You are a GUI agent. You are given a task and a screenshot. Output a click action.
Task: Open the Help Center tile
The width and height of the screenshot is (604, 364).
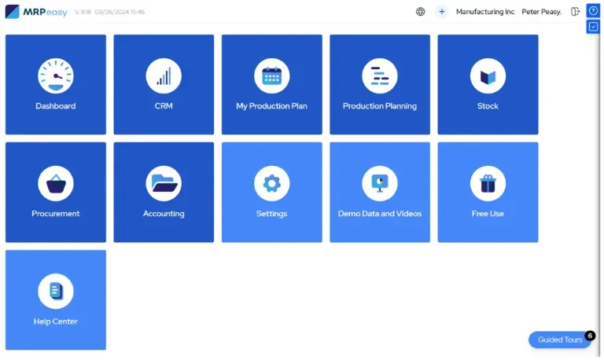55,300
